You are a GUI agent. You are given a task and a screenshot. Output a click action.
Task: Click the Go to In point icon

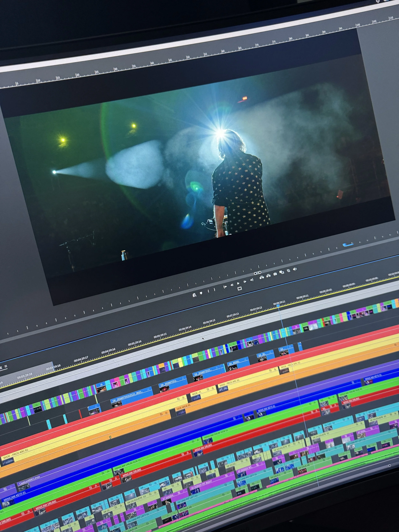225,287
